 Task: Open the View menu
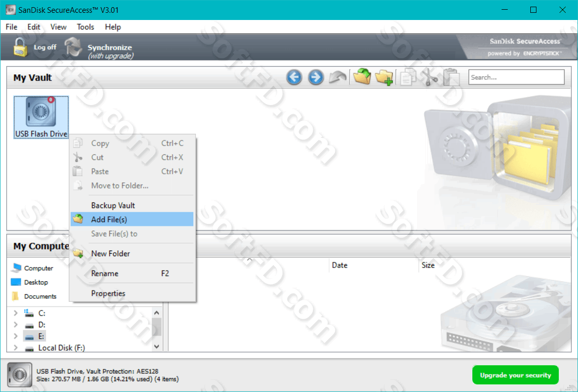point(58,27)
